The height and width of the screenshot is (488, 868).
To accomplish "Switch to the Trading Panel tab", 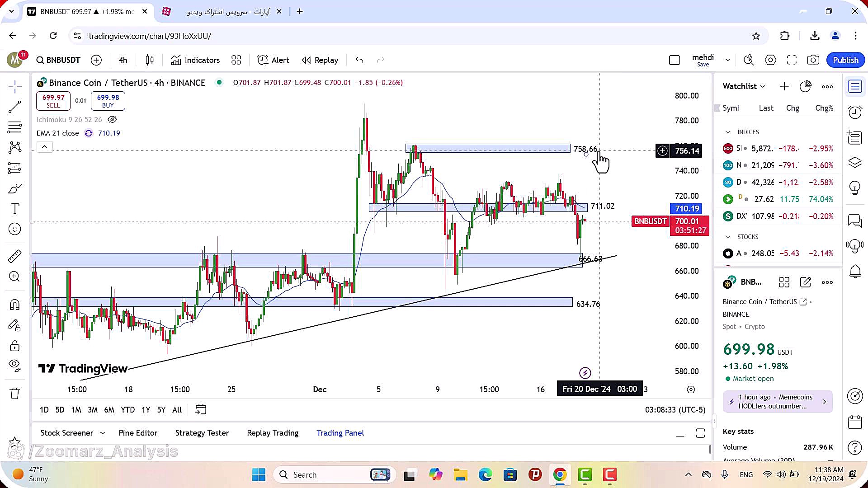I will click(x=340, y=433).
